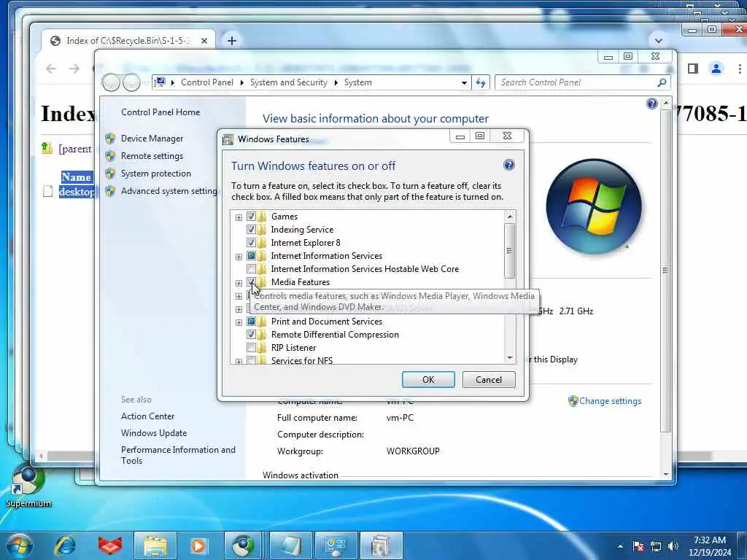Open the dropdown arrow after System and Security
Screen dimensions: 747x560
[336, 83]
